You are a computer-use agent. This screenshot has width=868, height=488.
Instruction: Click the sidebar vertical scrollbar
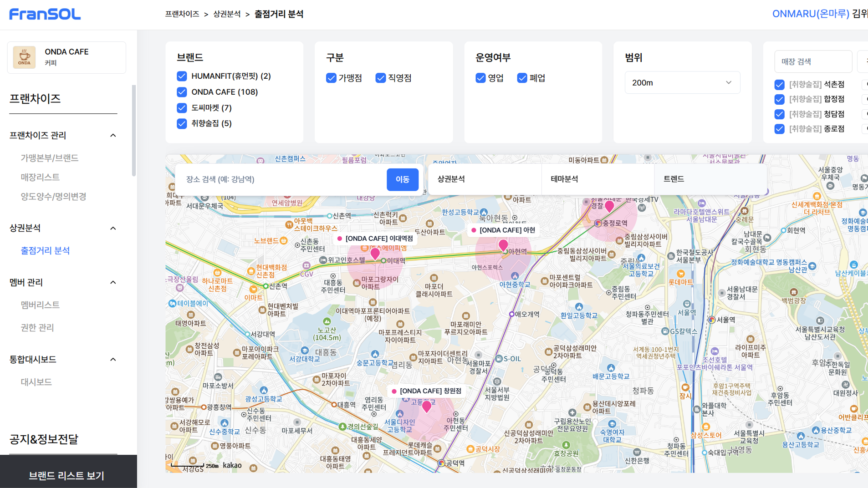(x=134, y=130)
